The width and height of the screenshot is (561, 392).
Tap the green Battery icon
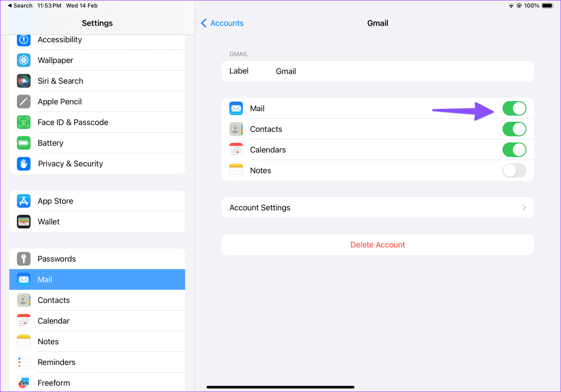coord(24,143)
